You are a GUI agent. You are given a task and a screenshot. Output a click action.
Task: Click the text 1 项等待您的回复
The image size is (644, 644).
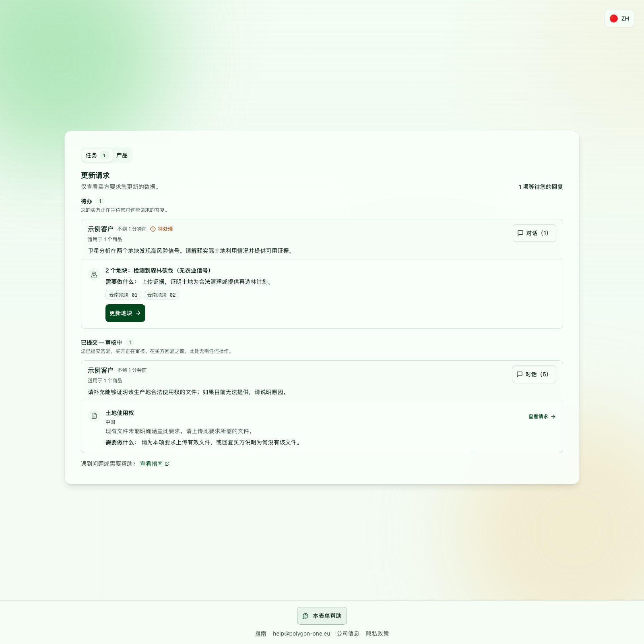(x=541, y=187)
